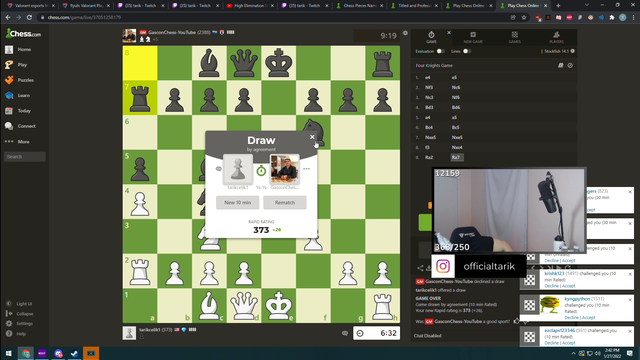The height and width of the screenshot is (360, 640).
Task: Select move Nxe4 in the move list
Action: click(457, 147)
